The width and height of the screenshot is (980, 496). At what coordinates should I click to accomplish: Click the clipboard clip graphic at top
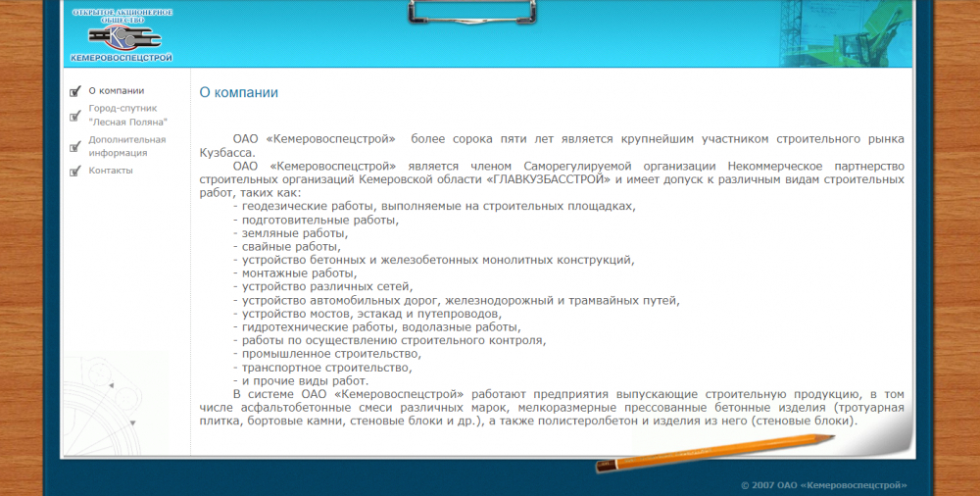(x=472, y=12)
